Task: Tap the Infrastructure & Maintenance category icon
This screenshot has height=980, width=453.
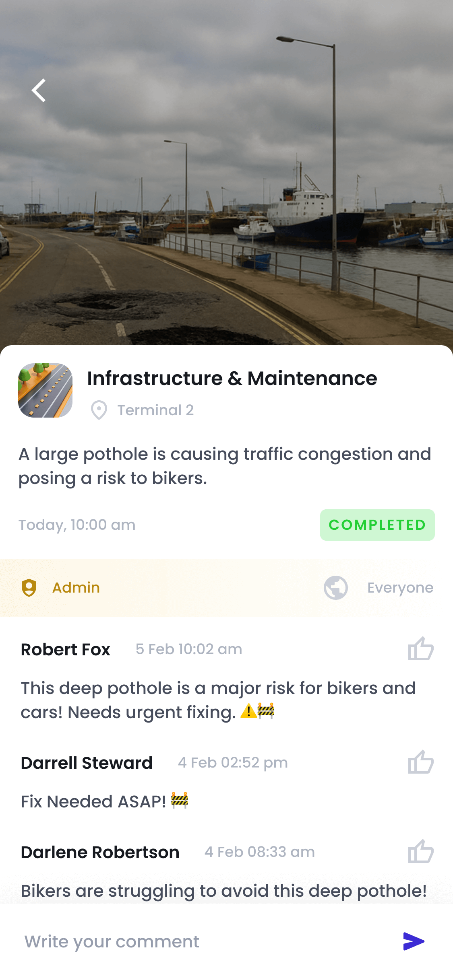Action: pos(45,390)
